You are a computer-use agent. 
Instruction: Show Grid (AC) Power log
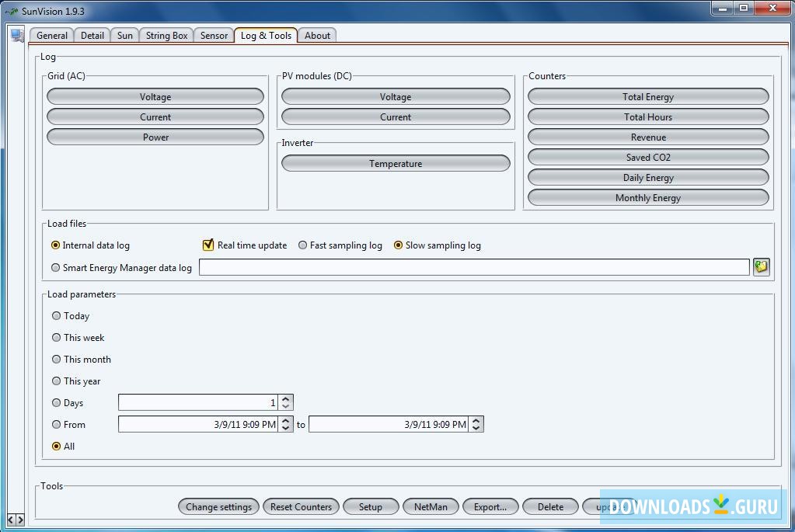click(x=155, y=137)
